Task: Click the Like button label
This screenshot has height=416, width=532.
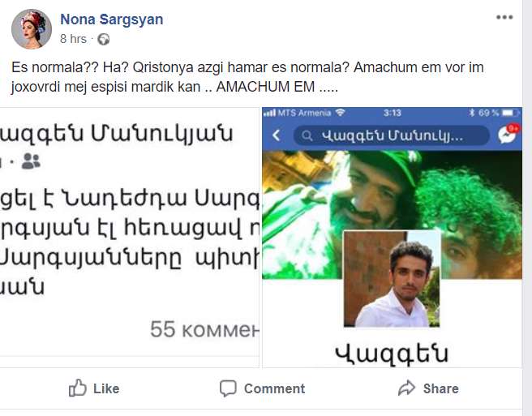Action: tap(106, 388)
